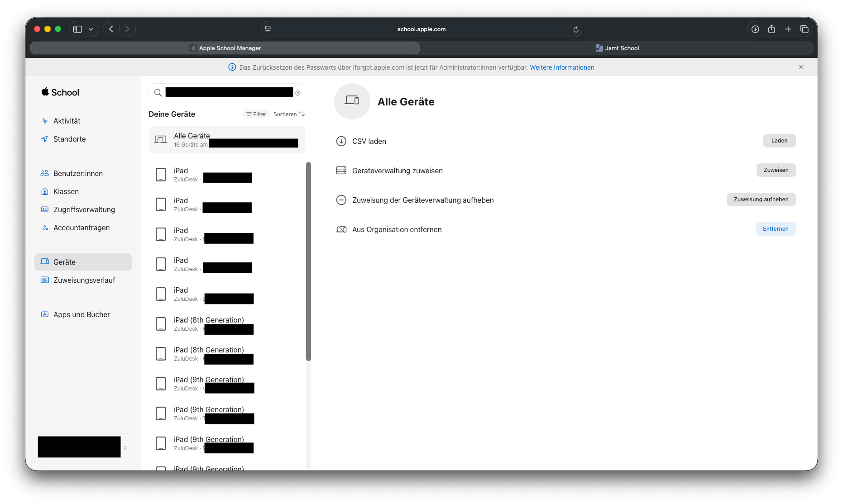Expand the account switcher at bottom left
Image resolution: width=843 pixels, height=504 pixels.
point(125,447)
